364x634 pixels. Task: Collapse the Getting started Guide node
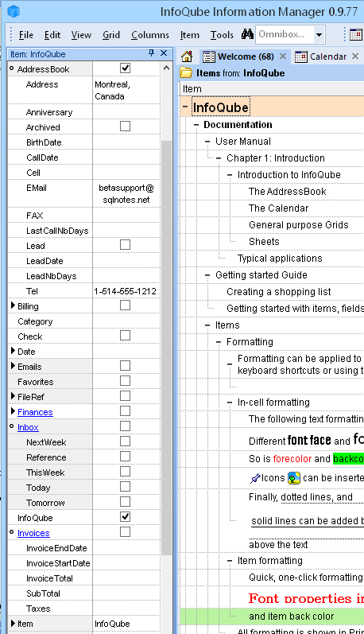[207, 275]
